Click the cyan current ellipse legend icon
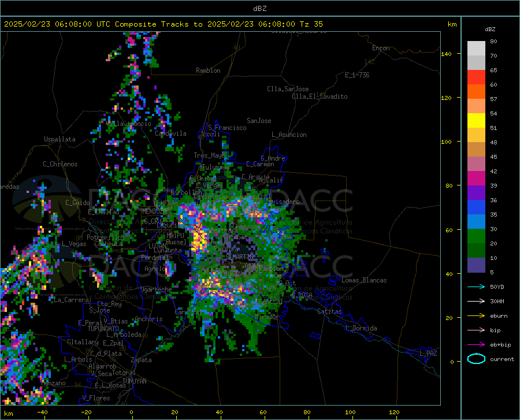The image size is (520, 420). click(x=476, y=359)
